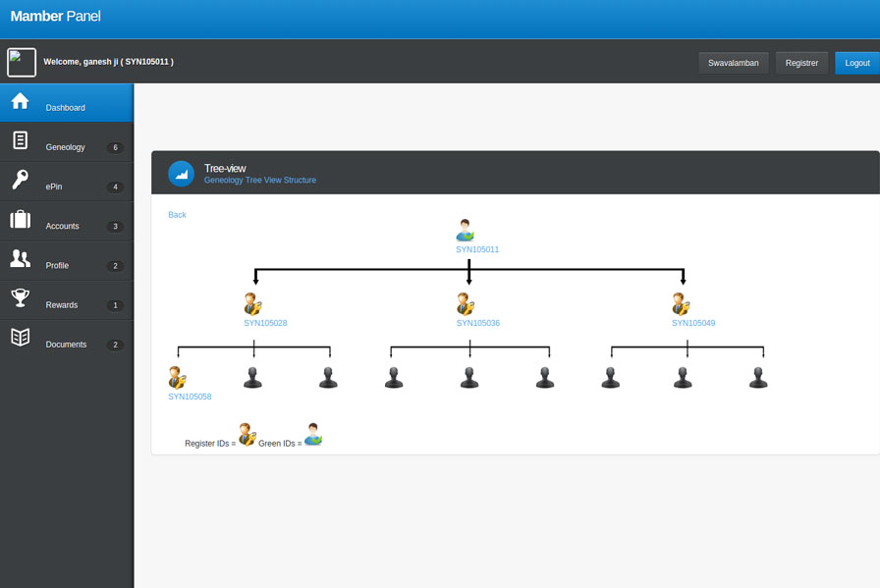Open the ePin menu item
The height and width of the screenshot is (588, 880).
67,182
